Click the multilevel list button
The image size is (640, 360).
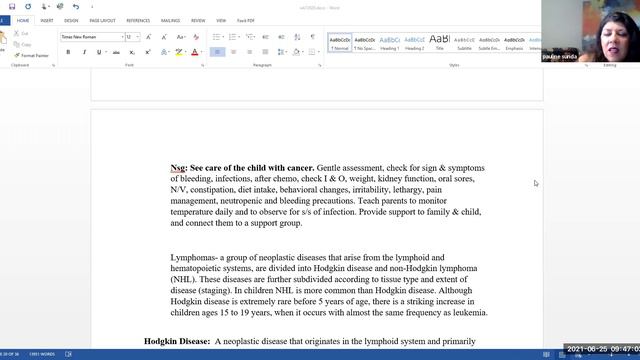pyautogui.click(x=250, y=37)
